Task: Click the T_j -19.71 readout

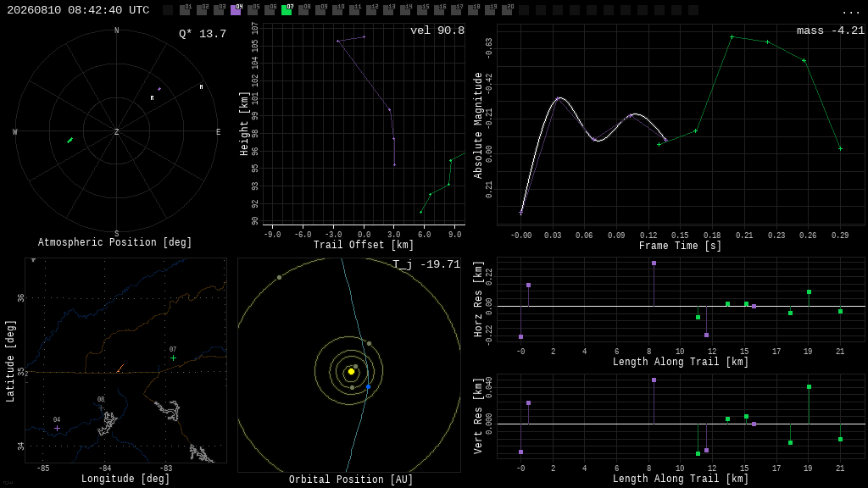Action: pyautogui.click(x=427, y=264)
